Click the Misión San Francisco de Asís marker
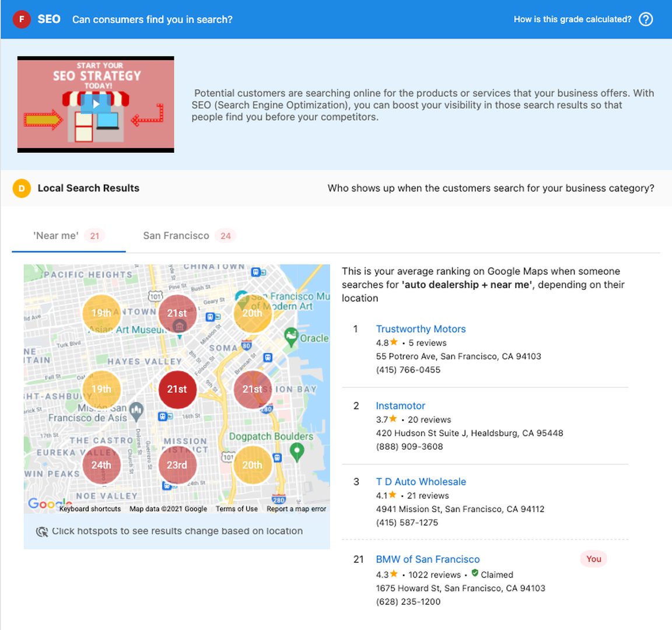672x630 pixels. pos(136,412)
